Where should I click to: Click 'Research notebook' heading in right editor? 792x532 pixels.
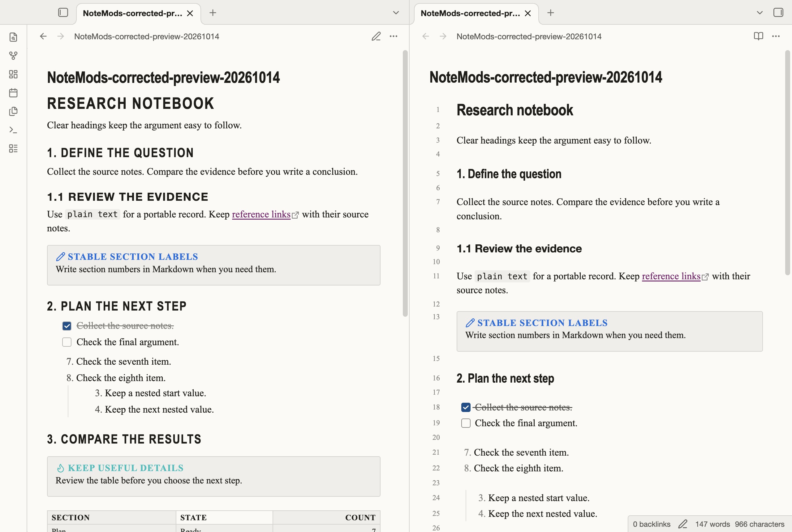point(514,110)
